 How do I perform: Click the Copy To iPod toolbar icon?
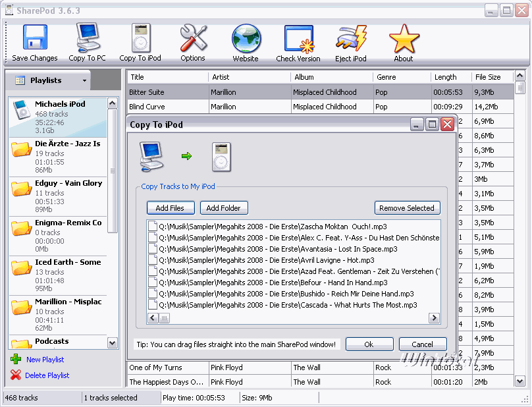[140, 38]
